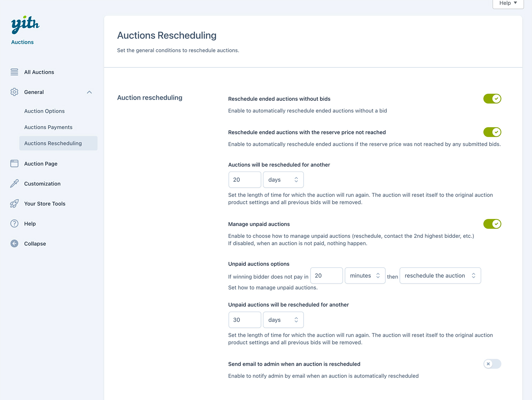Open Auctions Payments submenu item

coord(48,127)
